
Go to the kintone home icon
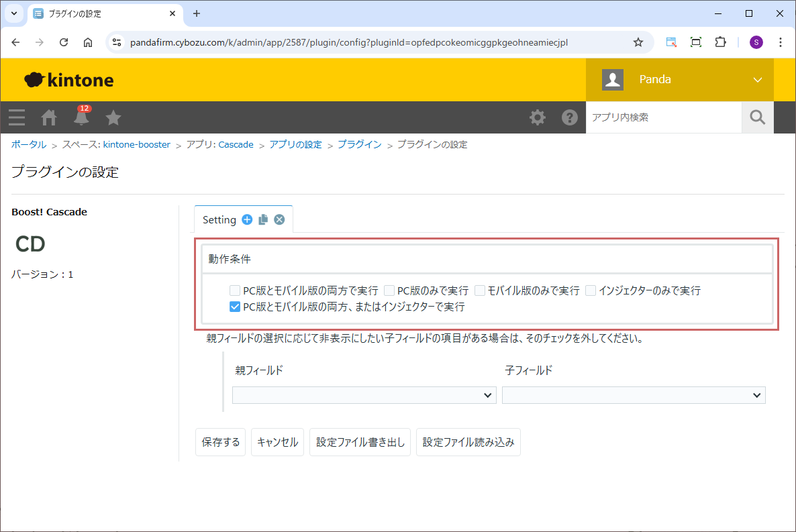(x=49, y=118)
